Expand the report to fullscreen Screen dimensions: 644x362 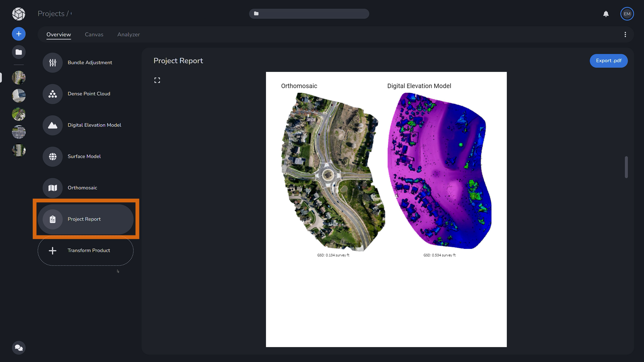tap(157, 80)
